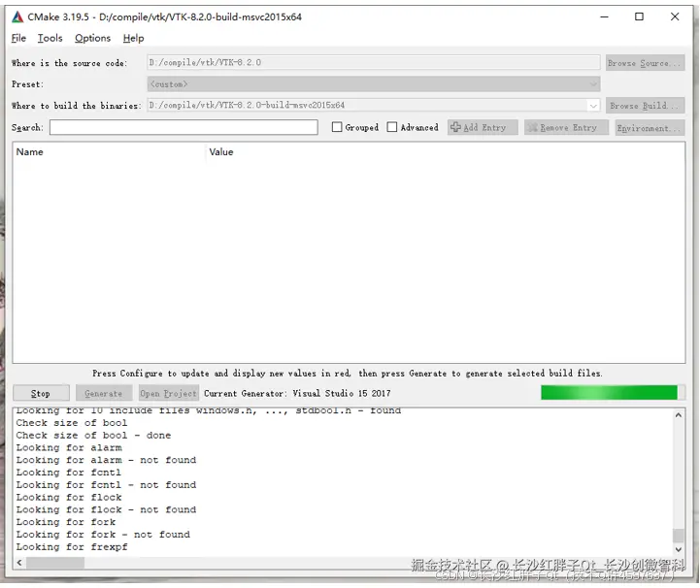700x588 pixels.
Task: Click log line 'Looking for flock - not found'
Action: tap(106, 509)
